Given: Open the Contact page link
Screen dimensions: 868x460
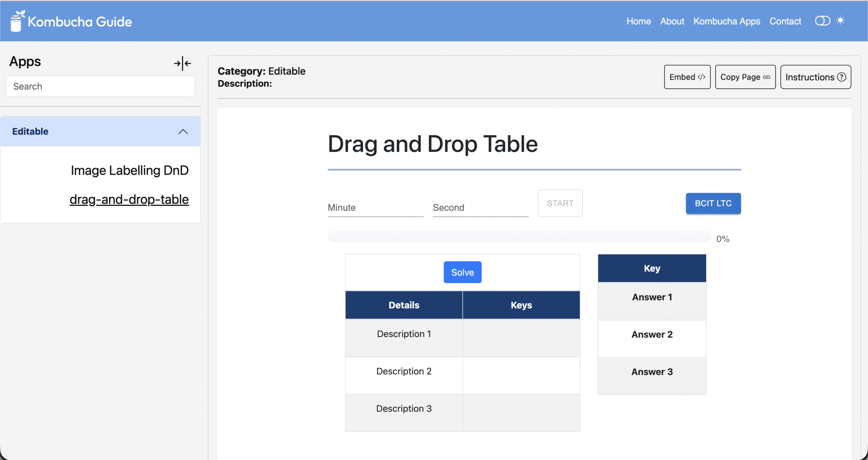Looking at the screenshot, I should 785,21.
